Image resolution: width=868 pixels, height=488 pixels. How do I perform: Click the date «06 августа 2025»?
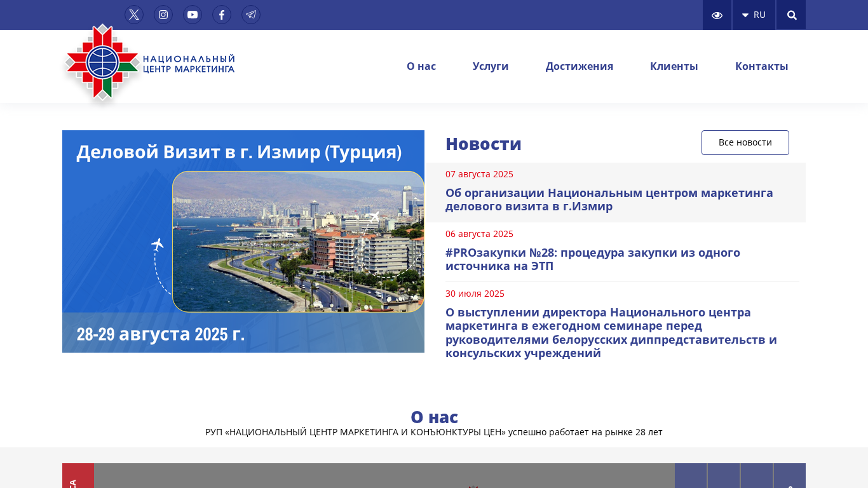click(x=479, y=234)
